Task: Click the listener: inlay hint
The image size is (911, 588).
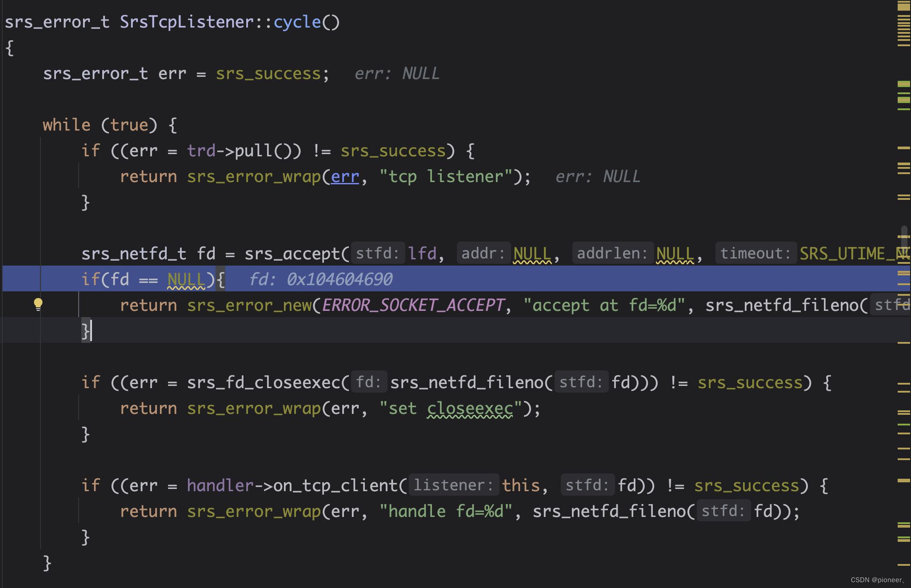Action: pos(454,485)
